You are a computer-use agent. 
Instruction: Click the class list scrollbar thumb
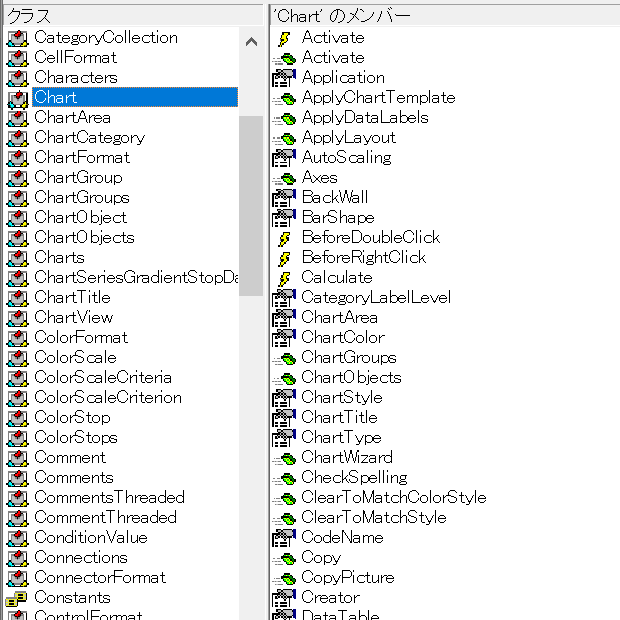(x=251, y=206)
